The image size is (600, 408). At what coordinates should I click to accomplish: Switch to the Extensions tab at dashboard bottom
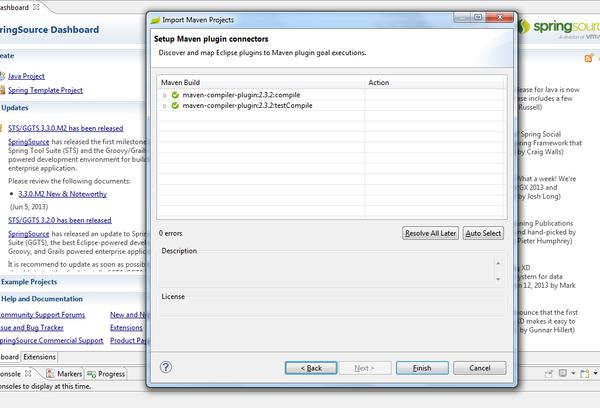pyautogui.click(x=39, y=357)
